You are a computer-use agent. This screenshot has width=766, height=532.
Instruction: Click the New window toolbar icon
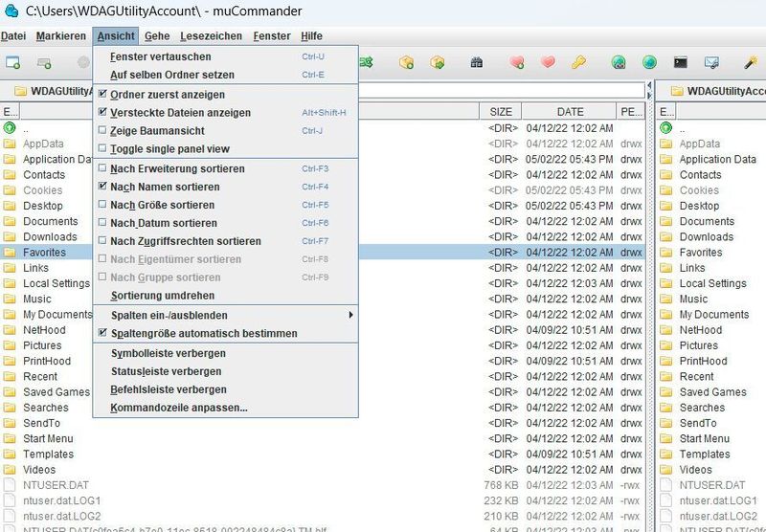12,62
